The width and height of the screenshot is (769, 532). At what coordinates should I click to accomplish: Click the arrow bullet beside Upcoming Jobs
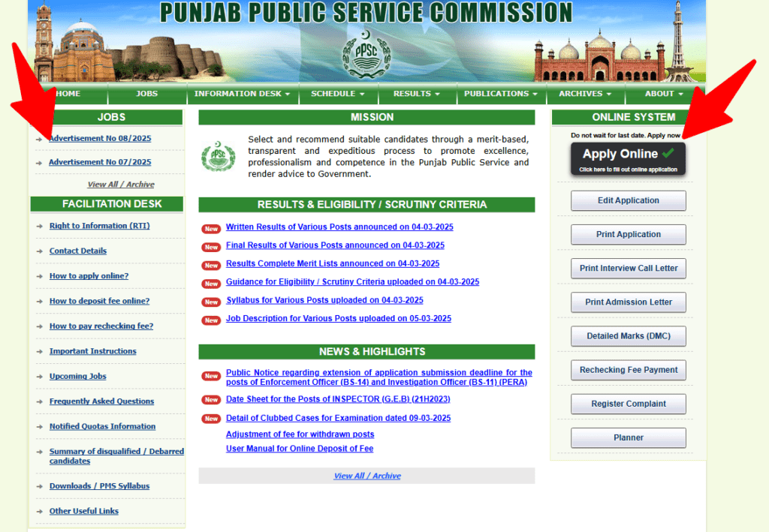[39, 377]
